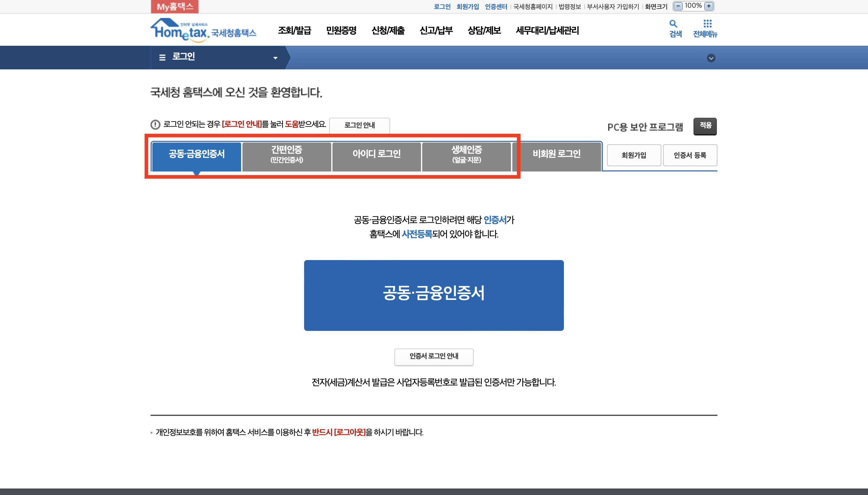This screenshot has width=868, height=495.
Task: Select the 아이디 로그인 tab
Action: pos(376,154)
